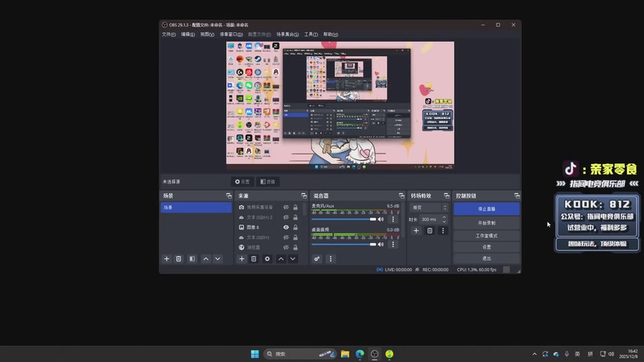The width and height of the screenshot is (644, 362).
Task: Open Microsoft Edge from the taskbar
Action: pyautogui.click(x=360, y=354)
